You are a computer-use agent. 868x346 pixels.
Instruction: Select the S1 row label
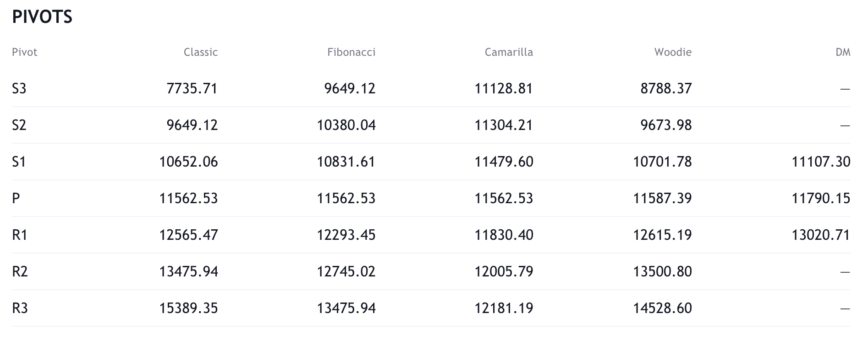click(19, 162)
